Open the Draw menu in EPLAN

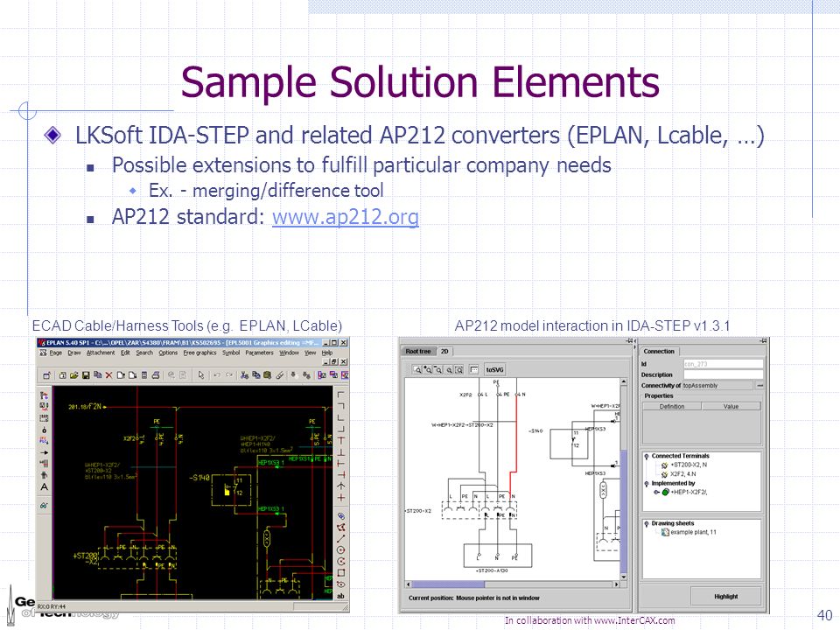(73, 353)
